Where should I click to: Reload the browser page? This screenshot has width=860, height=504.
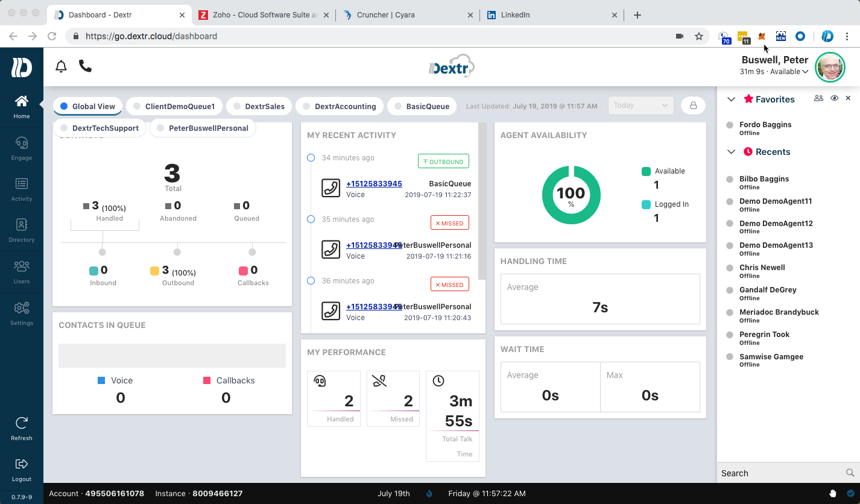tap(52, 36)
